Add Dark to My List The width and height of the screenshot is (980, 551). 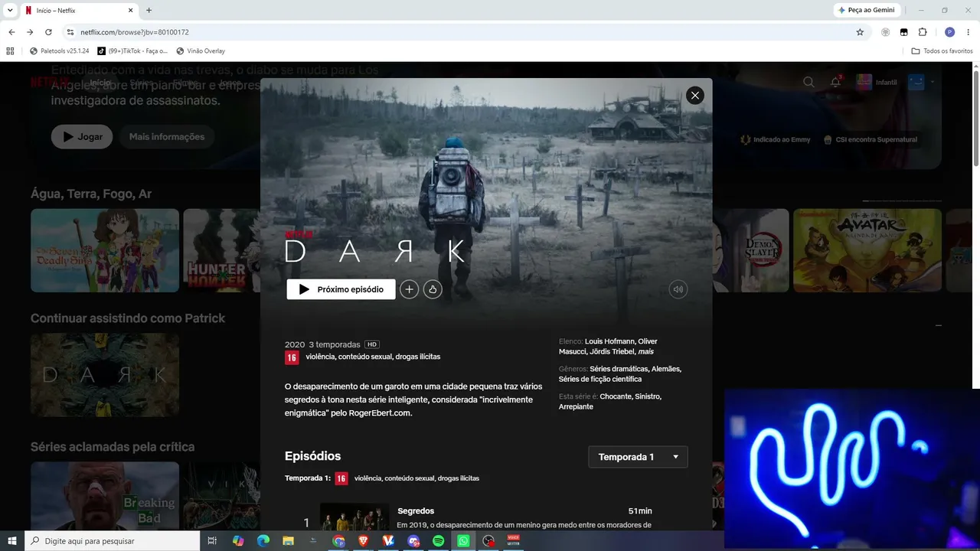pos(410,289)
